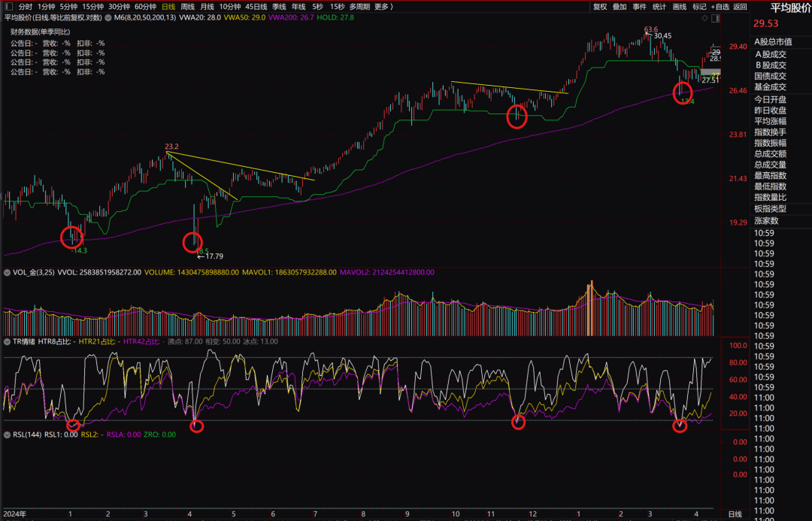Click the 财务数据(单季同比) label
Screen dimensions: 812x521
[x=41, y=32]
